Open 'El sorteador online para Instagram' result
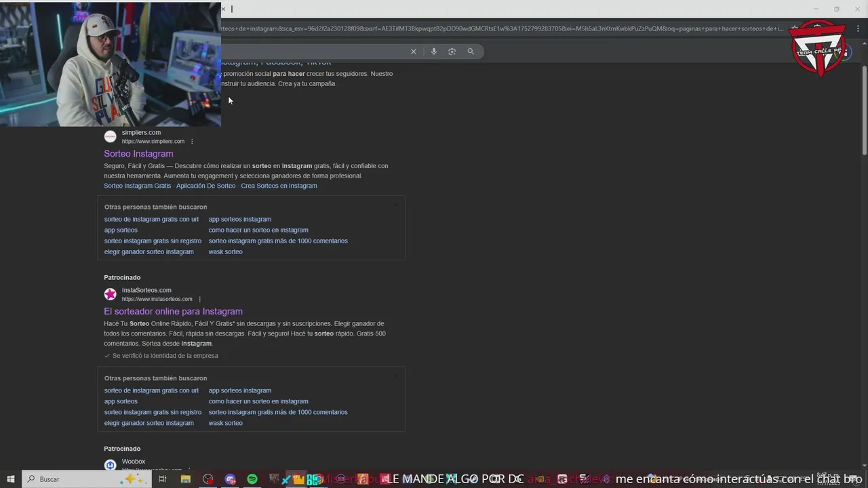Image resolution: width=868 pixels, height=488 pixels. pos(173,311)
